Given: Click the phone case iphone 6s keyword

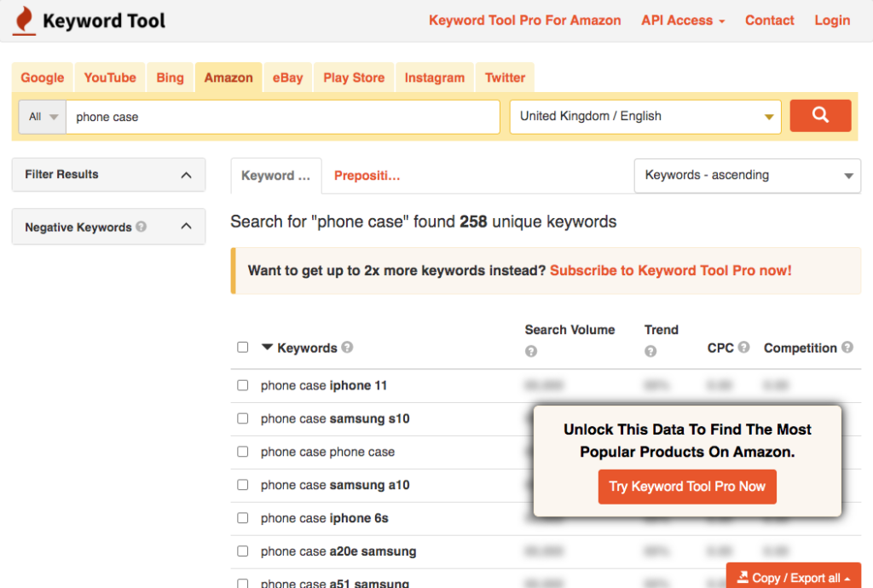Looking at the screenshot, I should coord(324,518).
